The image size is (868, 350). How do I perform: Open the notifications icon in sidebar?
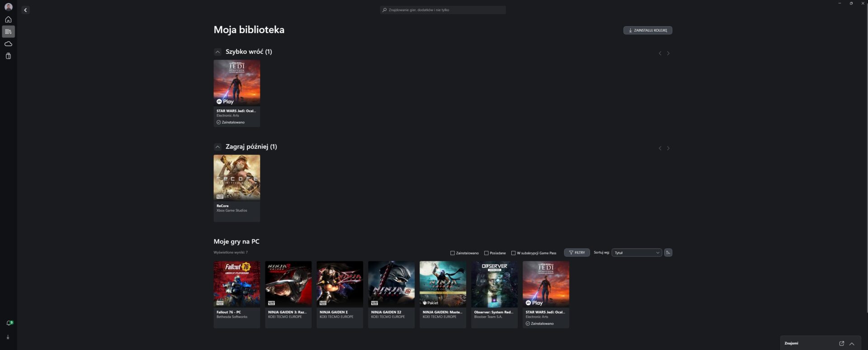coord(8,323)
